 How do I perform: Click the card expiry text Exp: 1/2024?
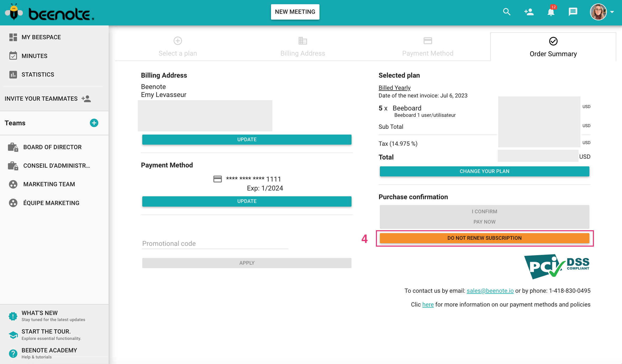265,188
